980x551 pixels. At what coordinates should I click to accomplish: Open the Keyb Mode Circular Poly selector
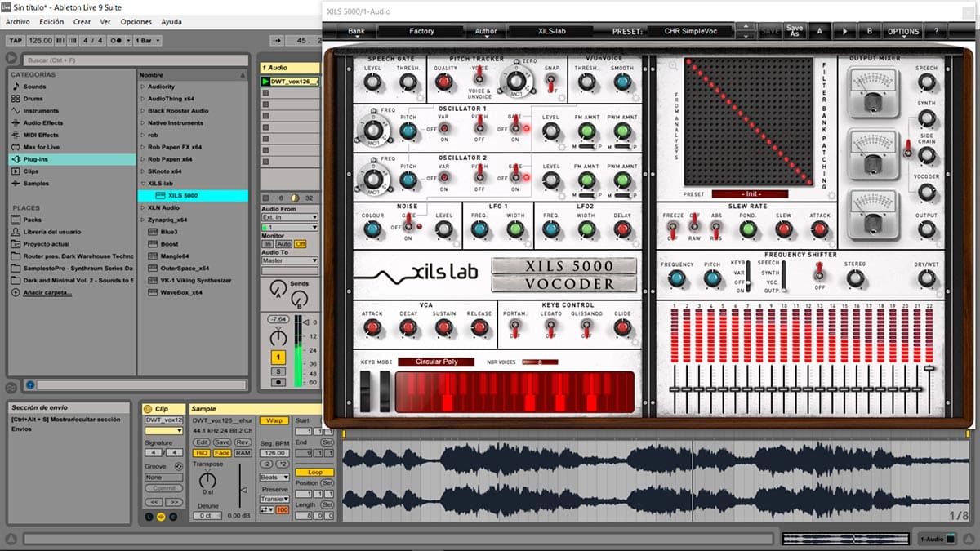click(436, 361)
